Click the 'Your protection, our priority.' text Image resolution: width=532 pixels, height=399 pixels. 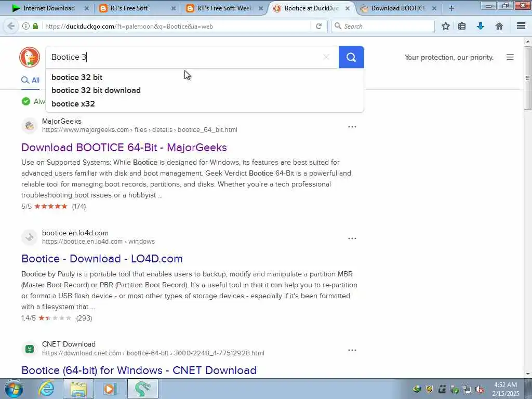(449, 57)
